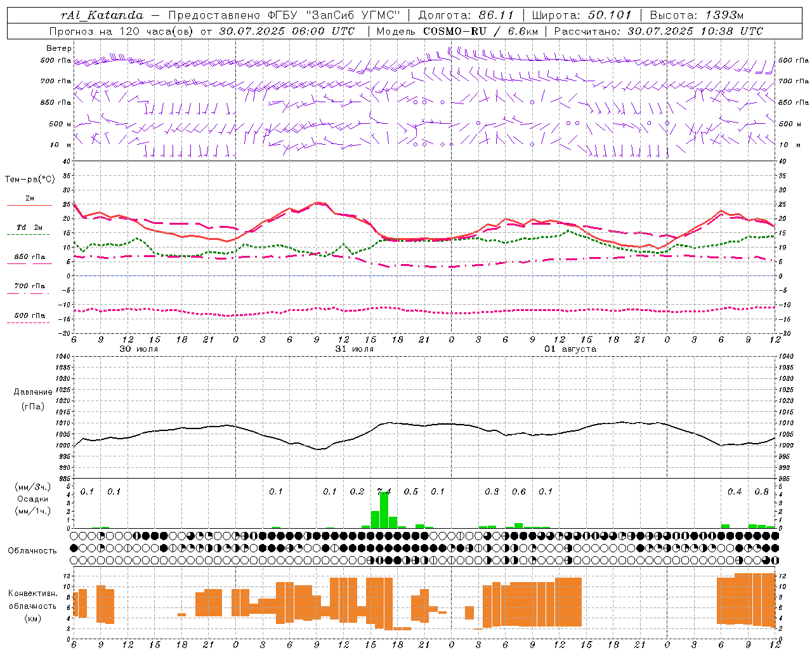The height and width of the screenshot is (650, 812).
Task: Select the Широта: 50.101 value
Action: (x=582, y=15)
